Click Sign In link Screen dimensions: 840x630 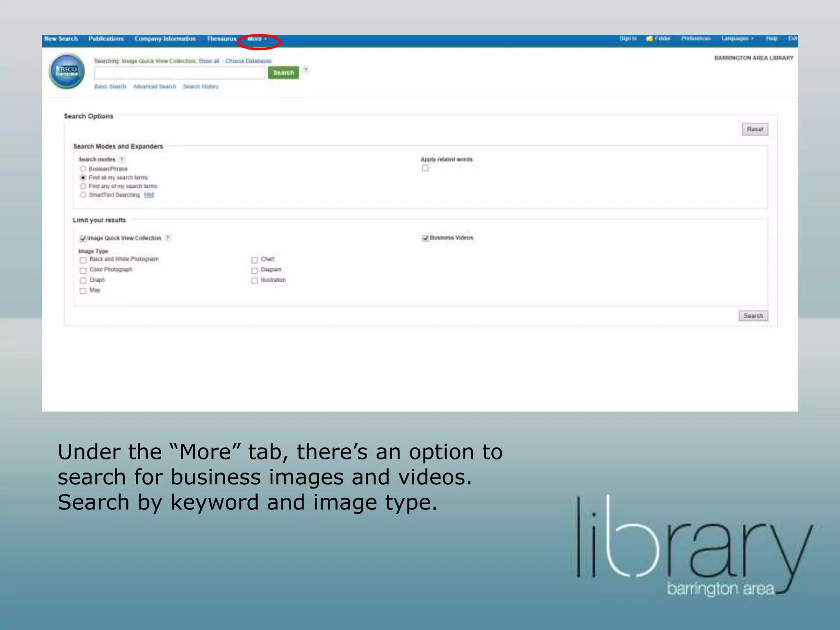[x=628, y=39]
